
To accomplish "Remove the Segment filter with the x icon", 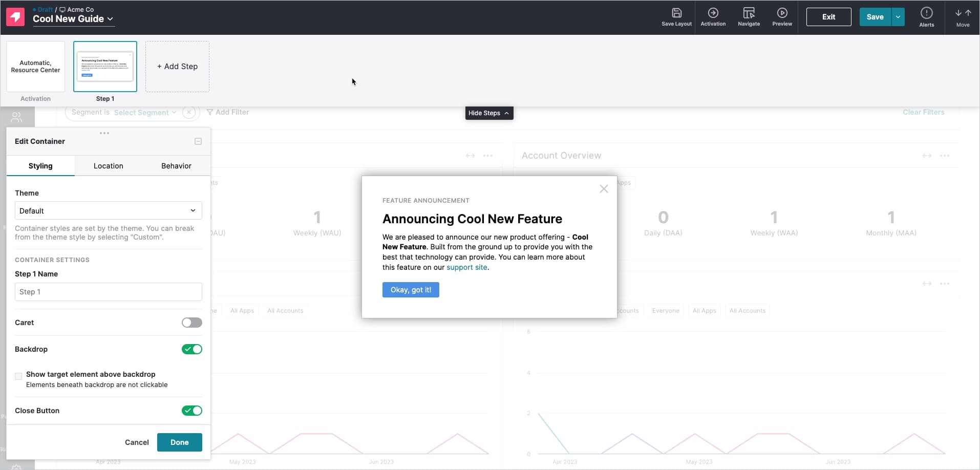I will 189,112.
